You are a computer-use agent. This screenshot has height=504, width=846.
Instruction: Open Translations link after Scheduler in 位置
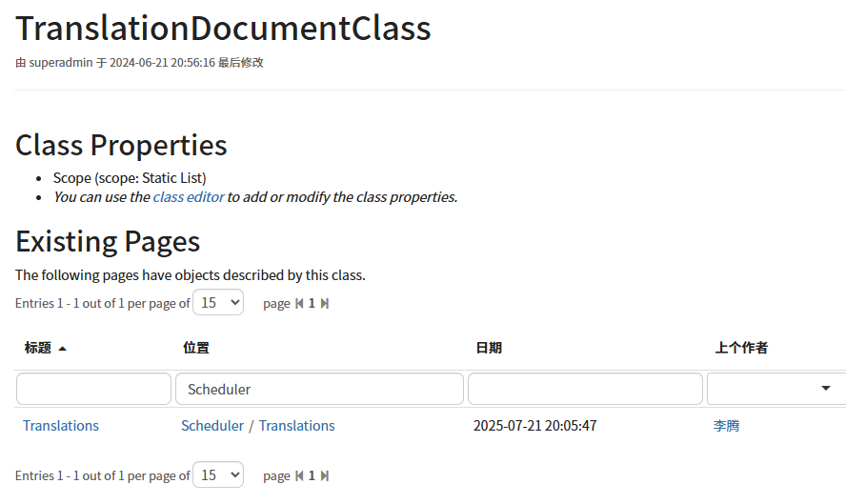[x=297, y=426]
